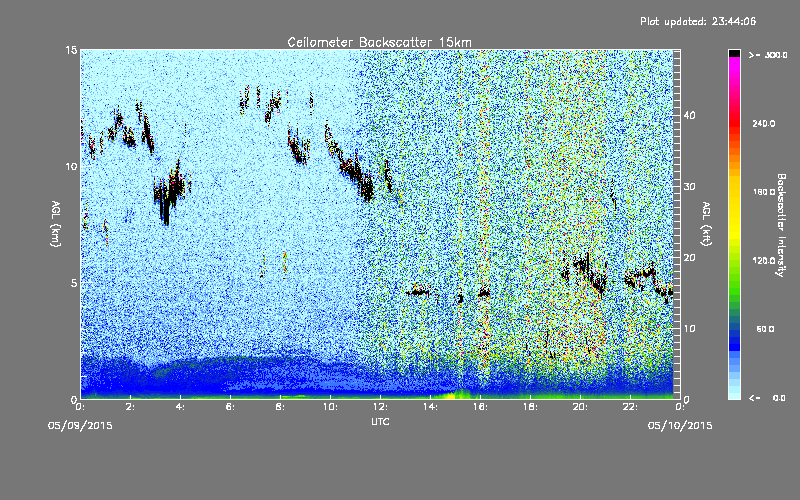The height and width of the screenshot is (500, 800).
Task: Select the "UTC" x-axis label
Action: (x=380, y=421)
